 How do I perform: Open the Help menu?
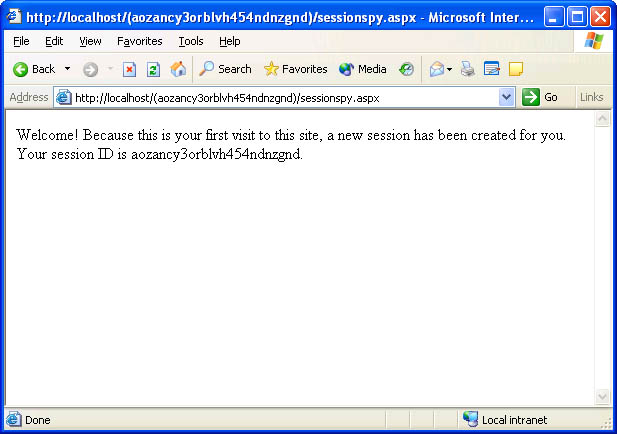click(x=230, y=41)
